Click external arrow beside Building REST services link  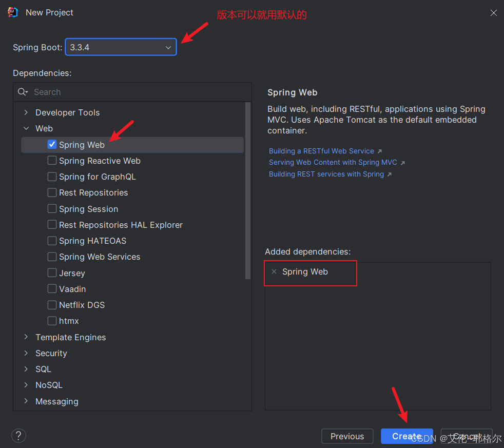point(389,174)
